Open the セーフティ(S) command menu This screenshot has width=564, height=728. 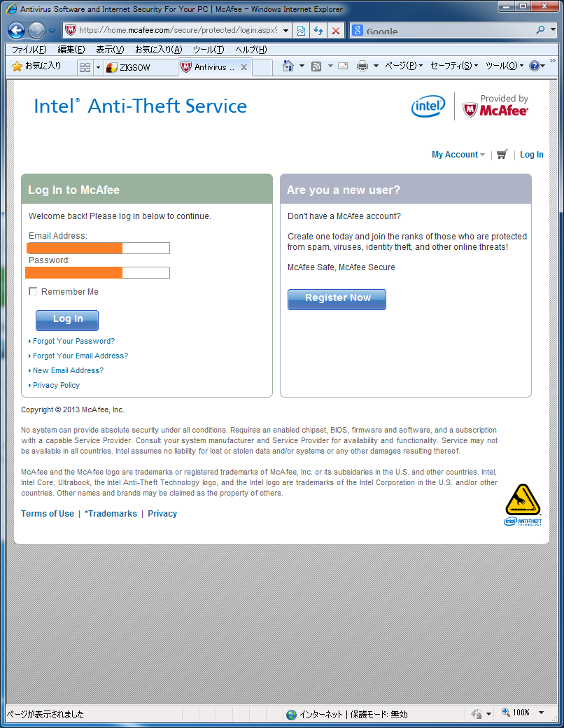point(453,66)
